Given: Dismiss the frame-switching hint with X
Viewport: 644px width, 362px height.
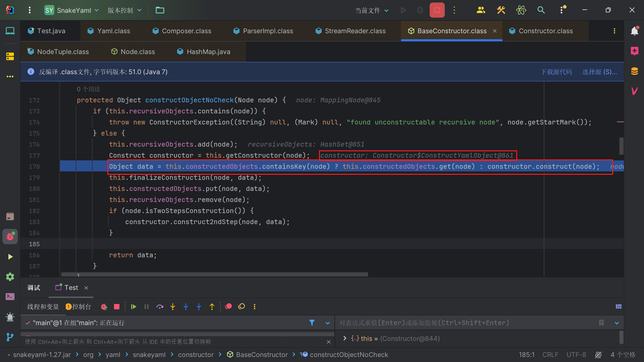Looking at the screenshot, I should pos(328,342).
